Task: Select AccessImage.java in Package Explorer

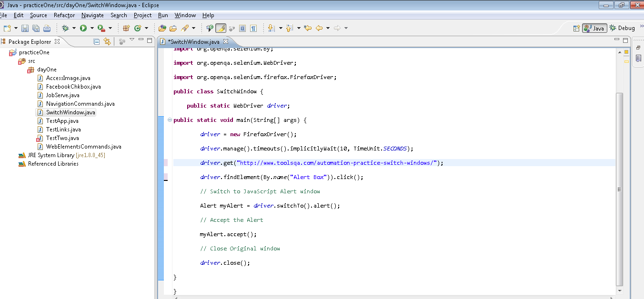Action: [x=68, y=78]
